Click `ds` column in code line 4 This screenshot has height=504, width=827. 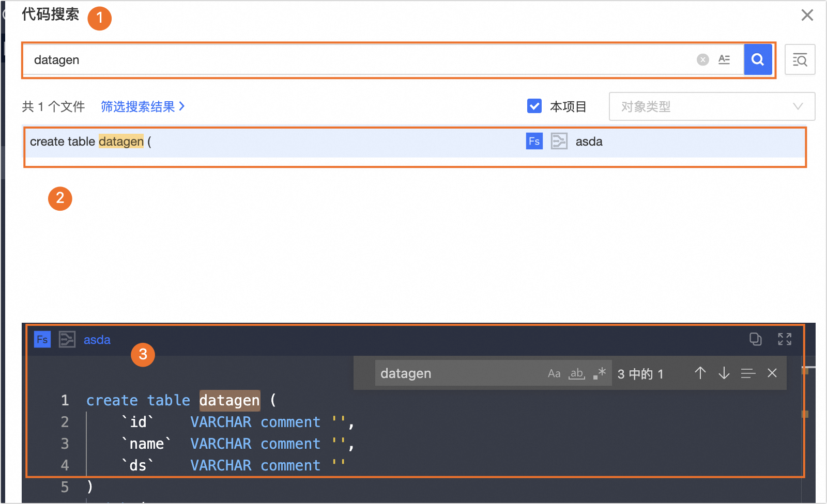pyautogui.click(x=137, y=465)
